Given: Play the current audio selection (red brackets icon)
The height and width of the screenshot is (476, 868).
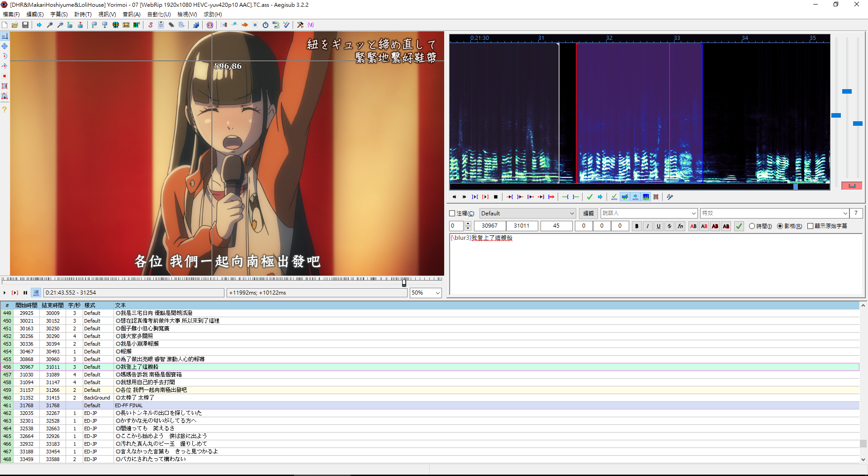Looking at the screenshot, I should [x=485, y=197].
